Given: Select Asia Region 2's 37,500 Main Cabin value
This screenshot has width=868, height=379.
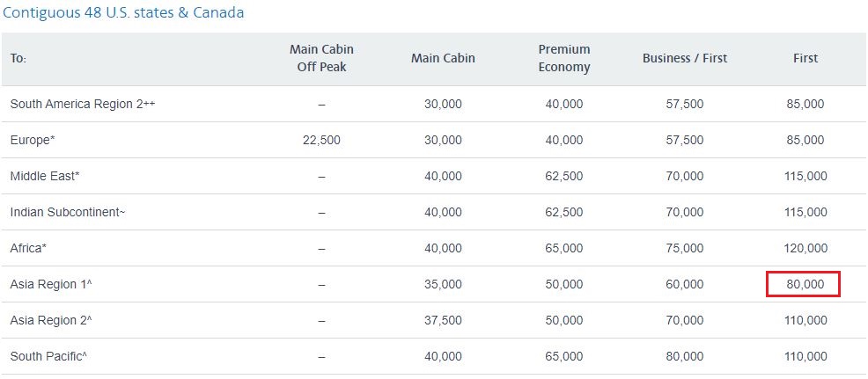Looking at the screenshot, I should point(443,320).
